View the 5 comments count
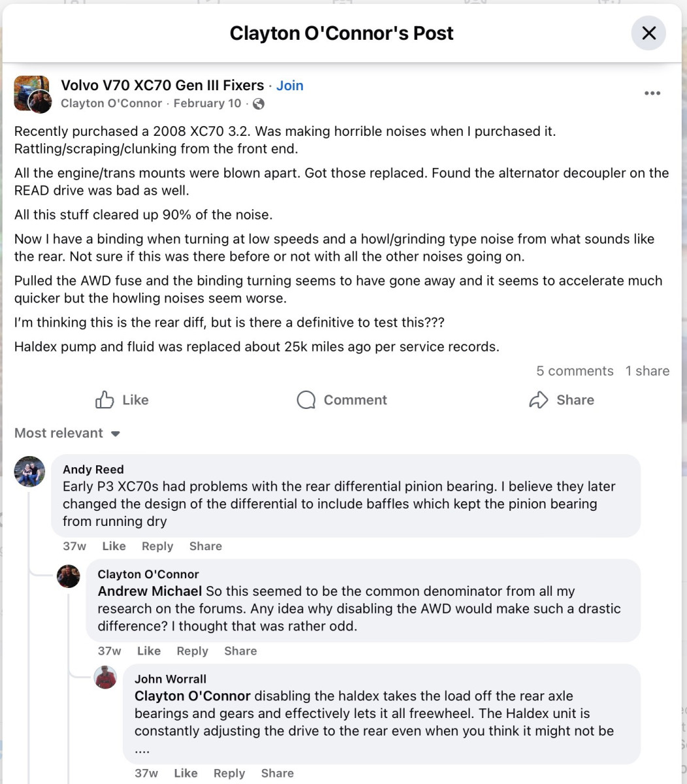 coord(575,371)
